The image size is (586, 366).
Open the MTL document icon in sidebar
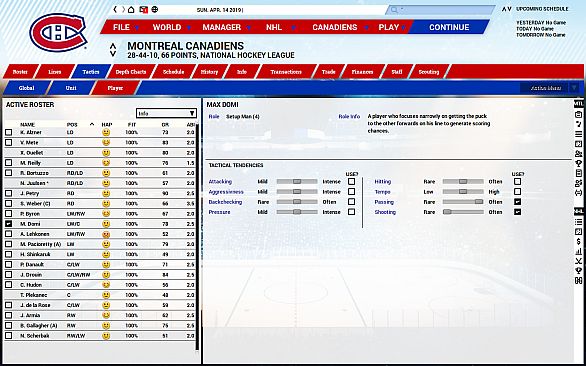(x=579, y=173)
